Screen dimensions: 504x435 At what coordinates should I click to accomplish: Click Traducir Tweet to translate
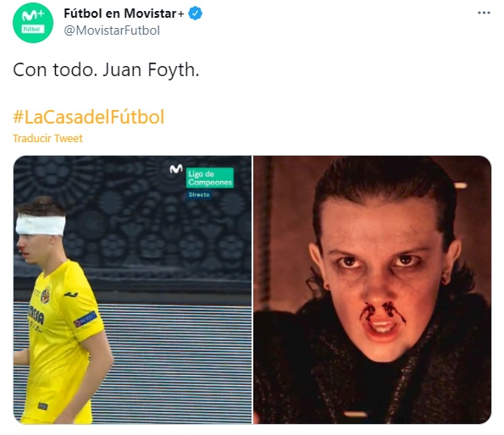click(x=47, y=138)
